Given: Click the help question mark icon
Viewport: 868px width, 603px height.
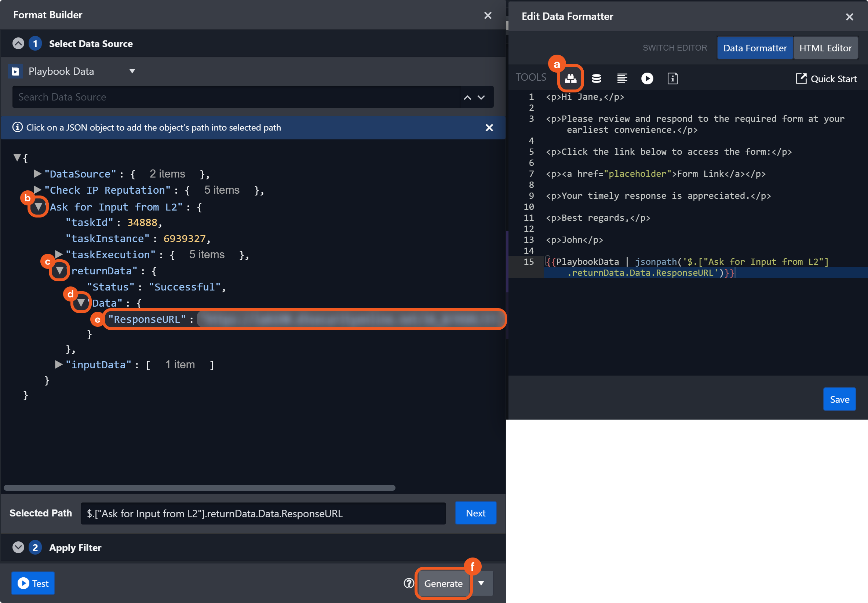Looking at the screenshot, I should coord(408,583).
